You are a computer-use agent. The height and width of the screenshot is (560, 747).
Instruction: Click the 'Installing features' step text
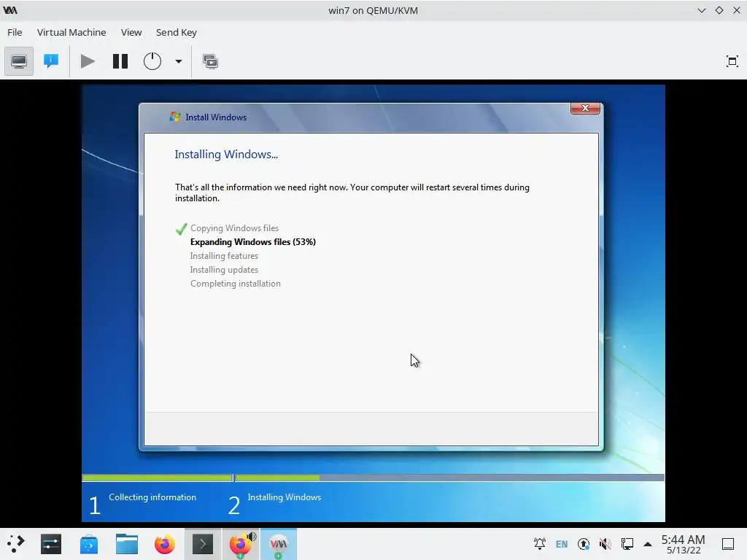(224, 256)
